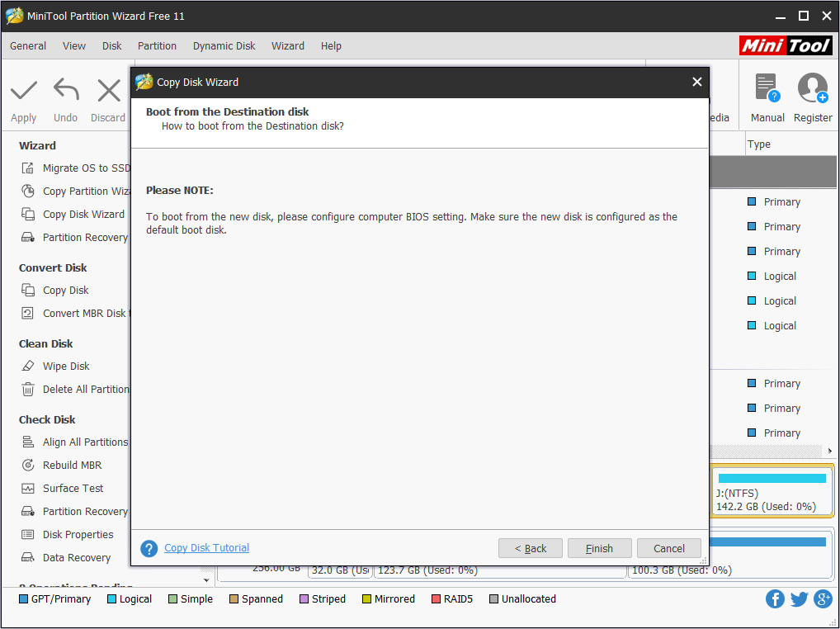Choose Wipe Disk eraser icon
This screenshot has height=629, width=840.
(x=27, y=367)
